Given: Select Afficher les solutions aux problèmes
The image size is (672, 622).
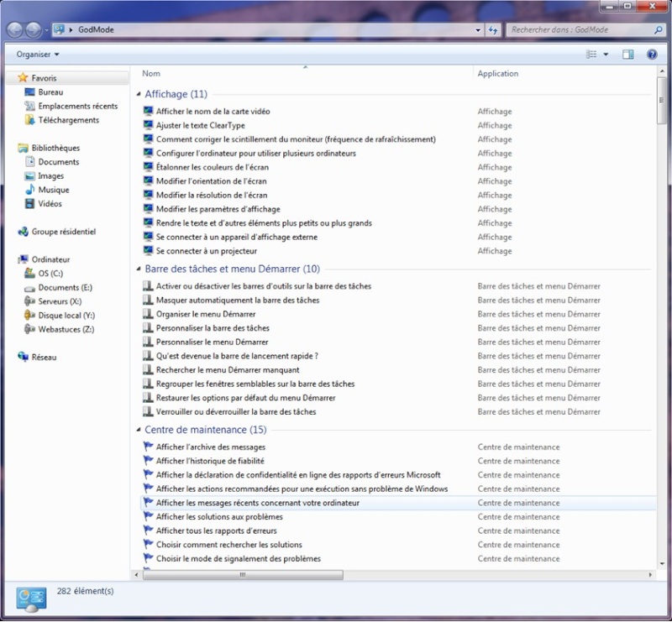Looking at the screenshot, I should (x=219, y=516).
